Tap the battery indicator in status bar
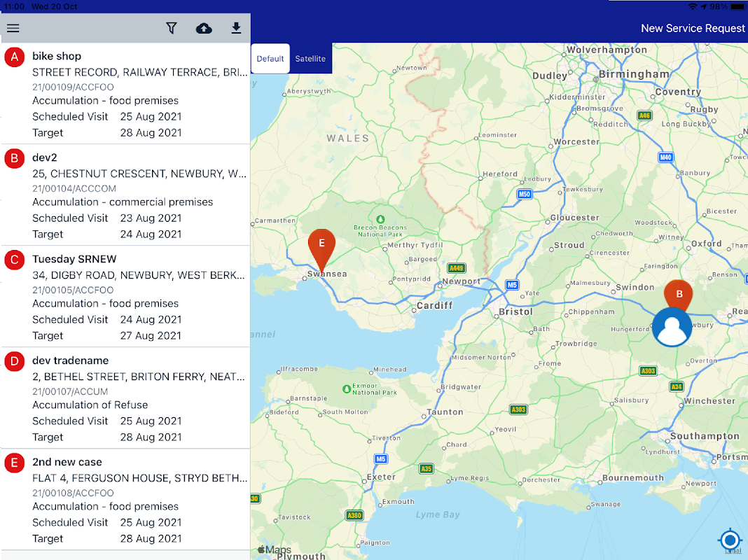The height and width of the screenshot is (560, 748). pos(737,7)
